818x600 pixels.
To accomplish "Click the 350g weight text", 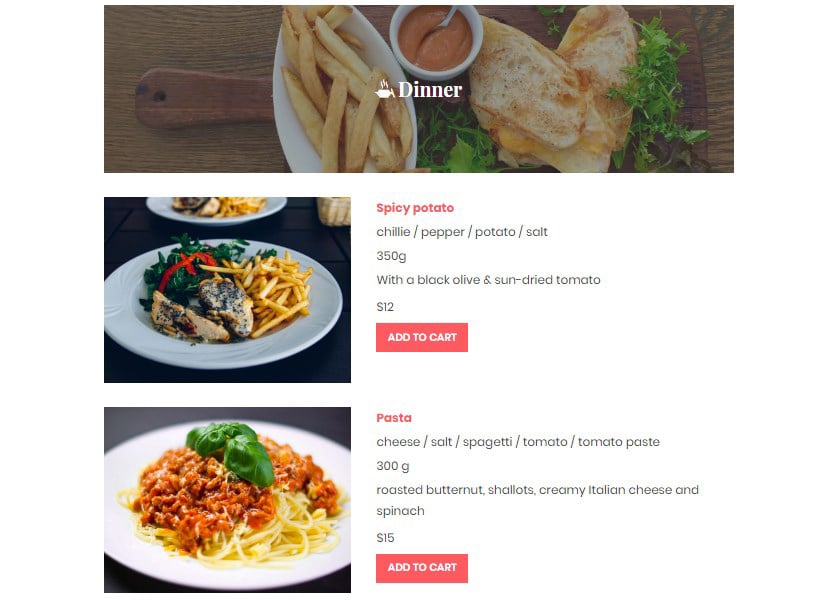I will (x=391, y=256).
